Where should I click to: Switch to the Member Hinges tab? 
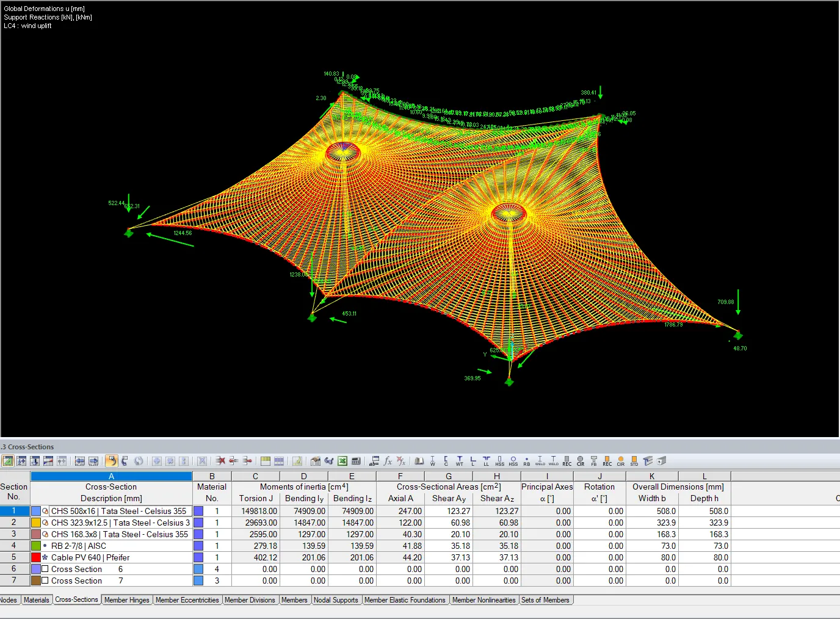[x=126, y=600]
